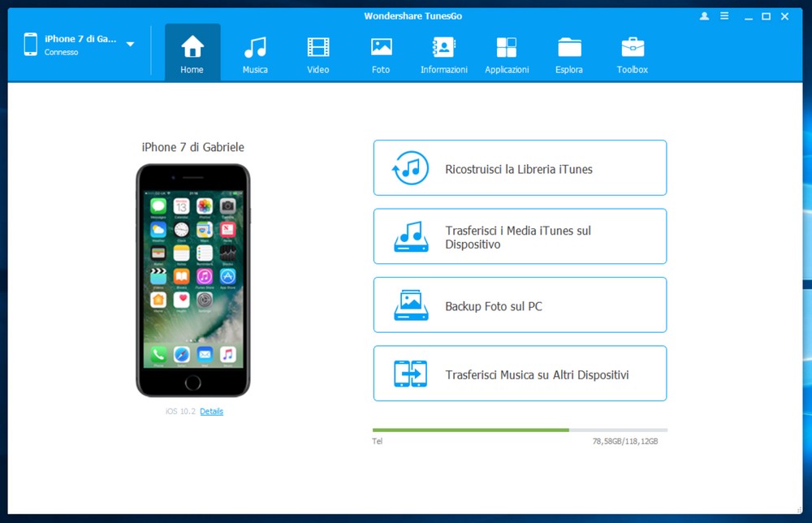Click Ricostruisci la Libreria iTunes
The width and height of the screenshot is (812, 523).
point(520,168)
